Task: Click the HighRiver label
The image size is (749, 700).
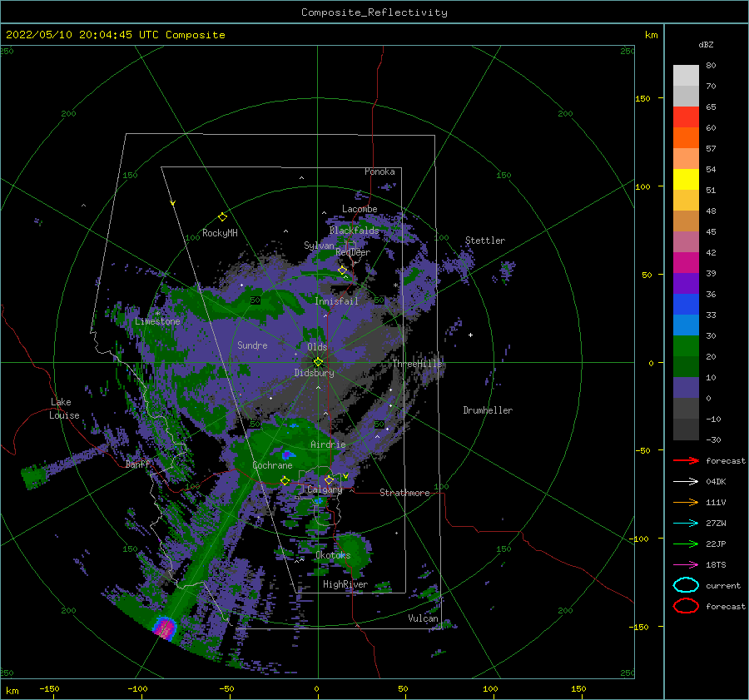Action: 345,584
